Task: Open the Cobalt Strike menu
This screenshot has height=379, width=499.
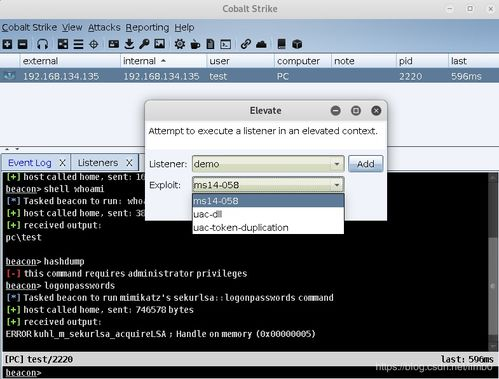Action: [x=29, y=27]
